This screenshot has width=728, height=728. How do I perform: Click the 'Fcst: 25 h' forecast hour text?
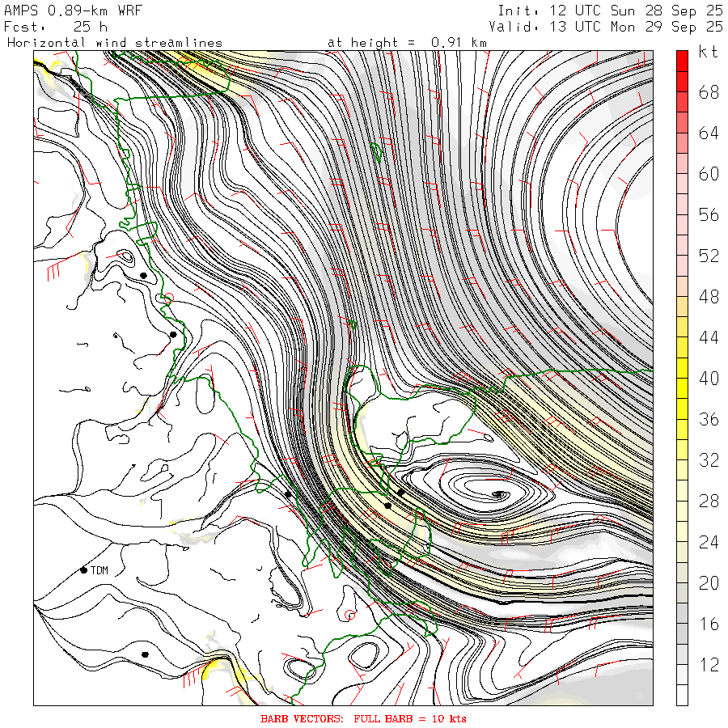coord(56,27)
